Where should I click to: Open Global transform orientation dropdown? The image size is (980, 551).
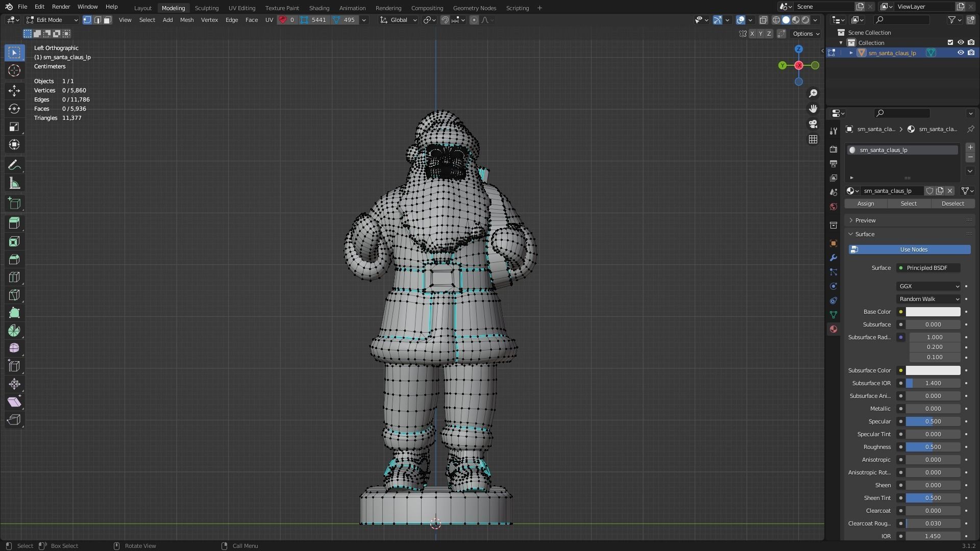tap(399, 20)
